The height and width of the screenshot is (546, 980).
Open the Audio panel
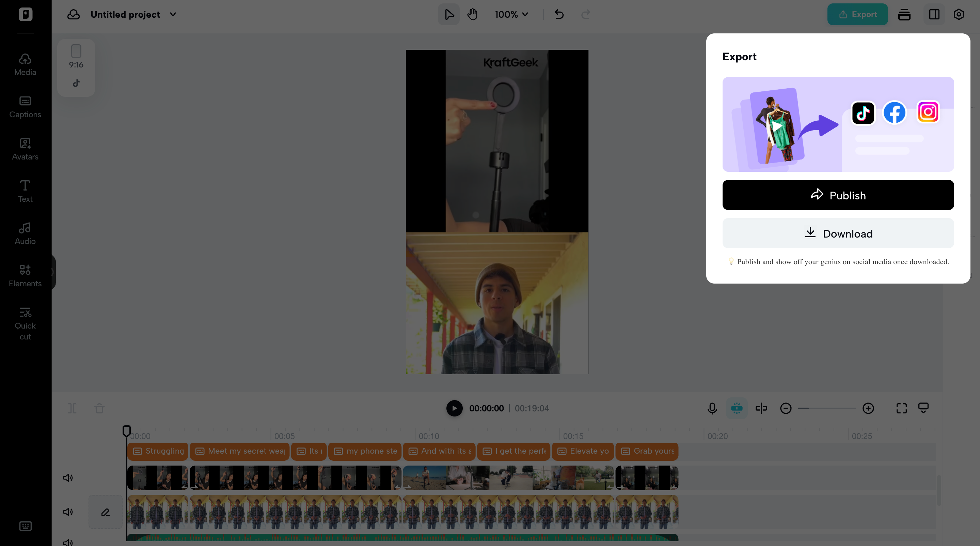pyautogui.click(x=25, y=234)
